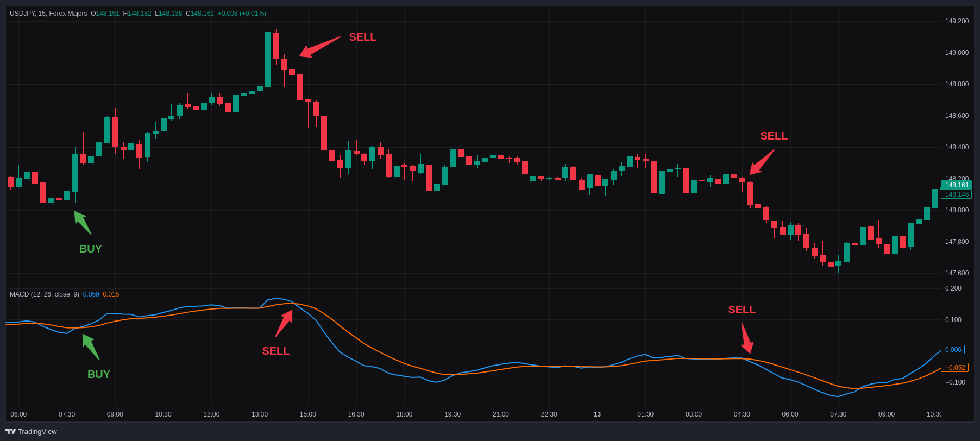Select the USDJPY, 15, Forex Majors title
The height and width of the screenshot is (441, 980).
(48, 14)
